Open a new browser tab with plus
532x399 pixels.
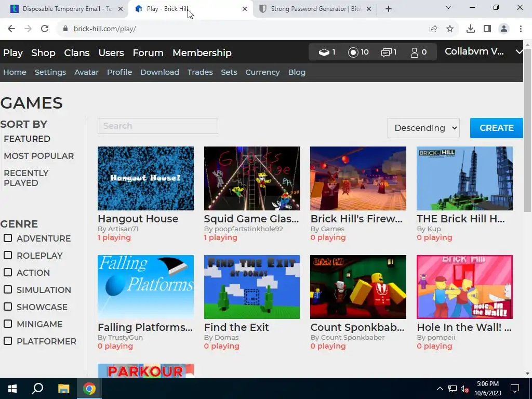pyautogui.click(x=389, y=9)
